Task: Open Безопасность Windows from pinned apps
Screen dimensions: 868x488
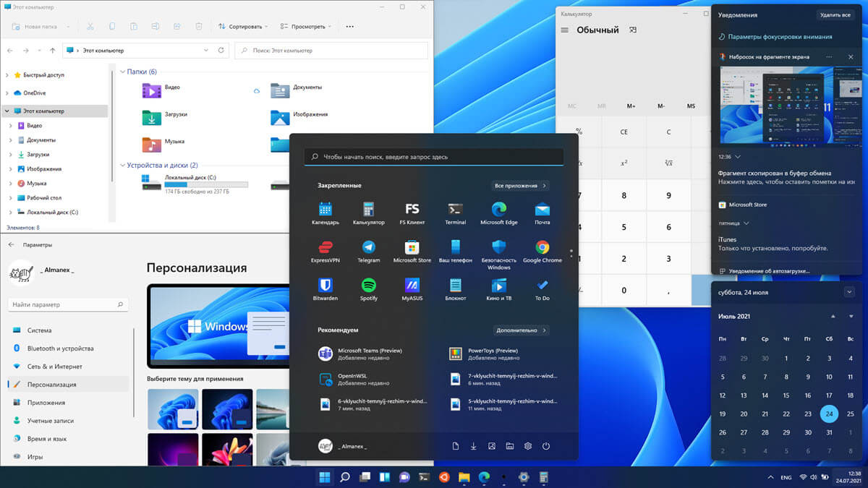Action: click(499, 254)
